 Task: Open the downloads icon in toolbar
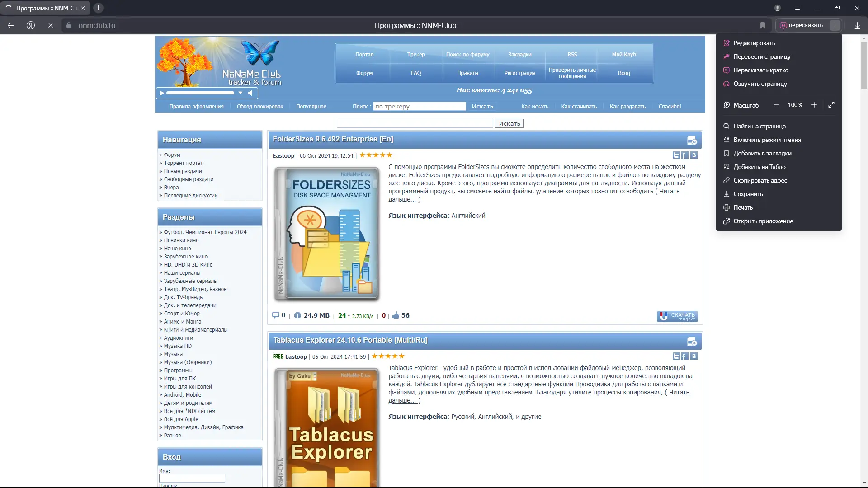pos(857,25)
